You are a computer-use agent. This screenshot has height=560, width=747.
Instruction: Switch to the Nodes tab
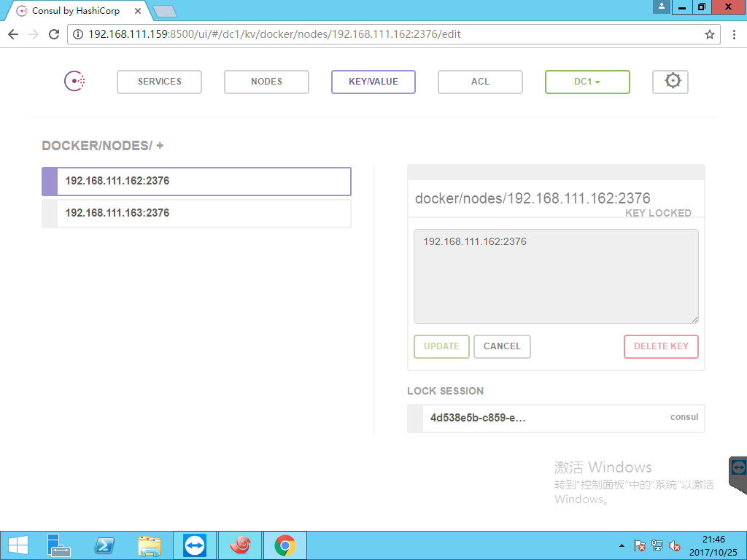(266, 82)
